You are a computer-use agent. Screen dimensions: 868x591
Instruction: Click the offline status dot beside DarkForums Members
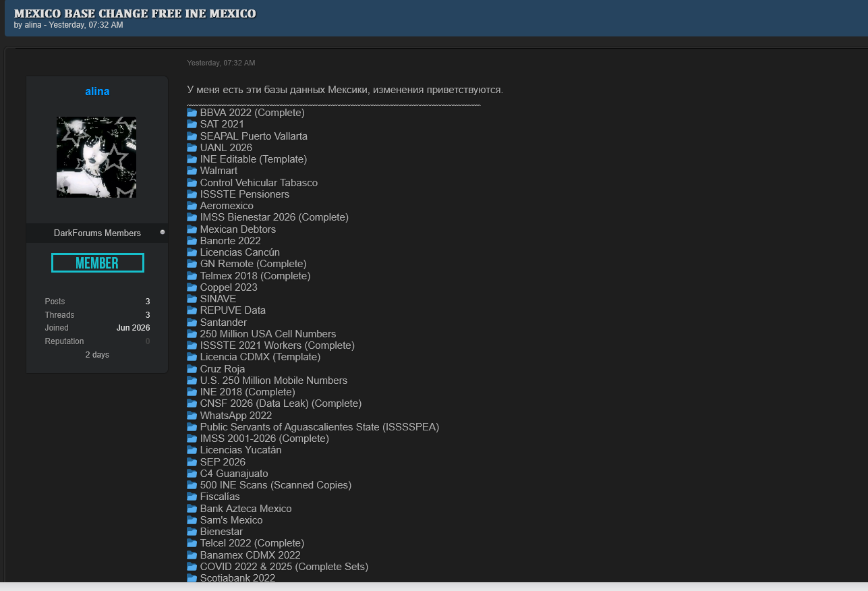point(163,232)
